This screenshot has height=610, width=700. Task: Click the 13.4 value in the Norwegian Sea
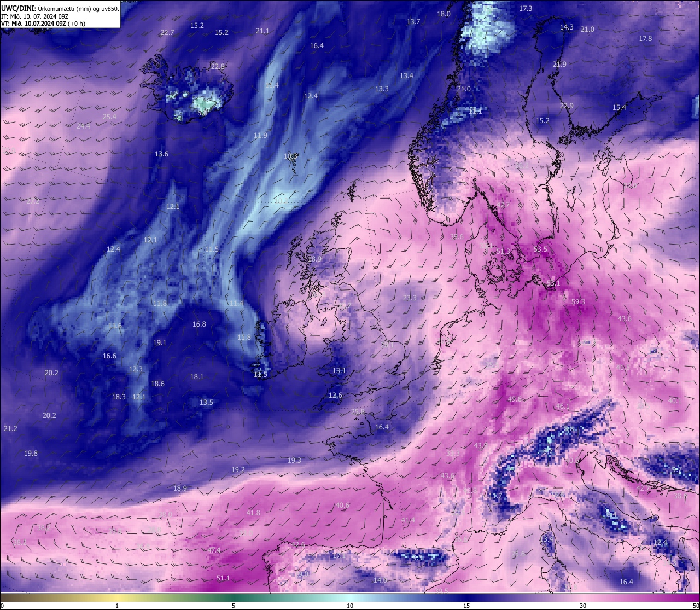pos(406,76)
